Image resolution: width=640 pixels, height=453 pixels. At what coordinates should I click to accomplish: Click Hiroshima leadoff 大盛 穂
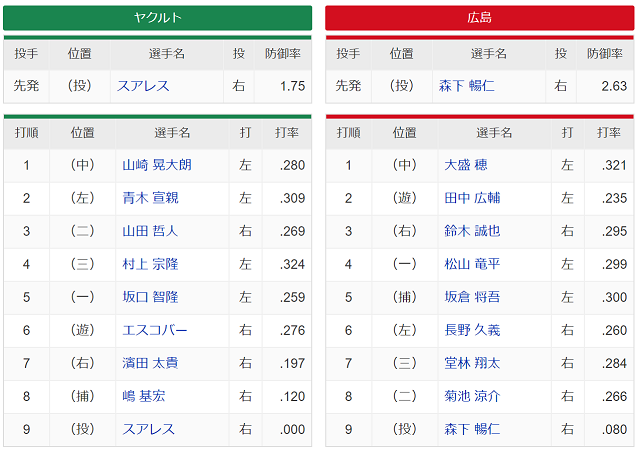(465, 165)
